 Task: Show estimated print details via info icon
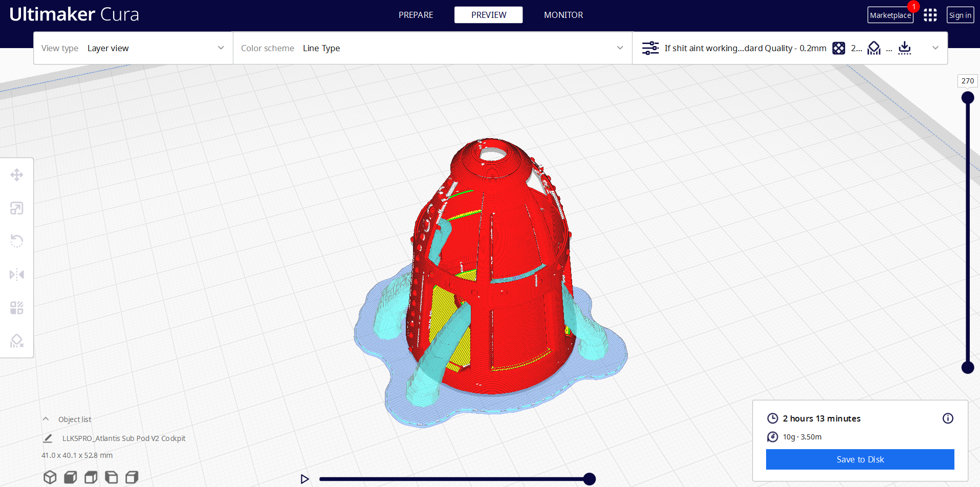pyautogui.click(x=947, y=418)
